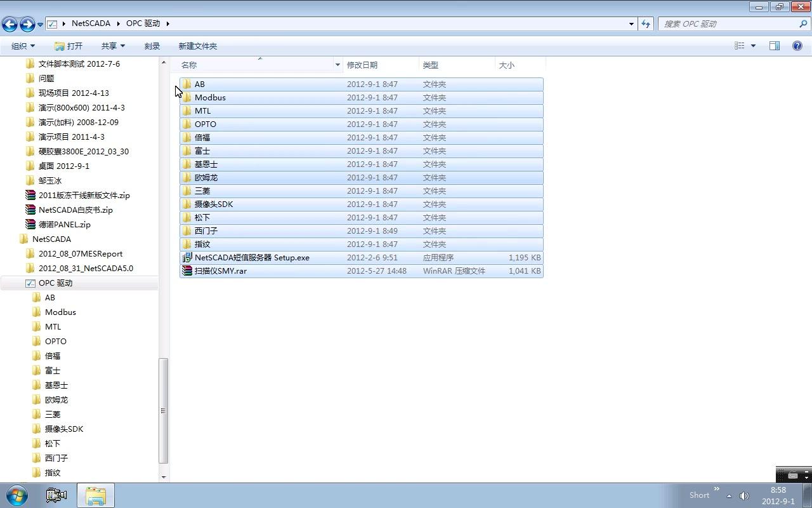812x508 pixels.
Task: Select the 西门子 folder in file list
Action: tap(362, 231)
